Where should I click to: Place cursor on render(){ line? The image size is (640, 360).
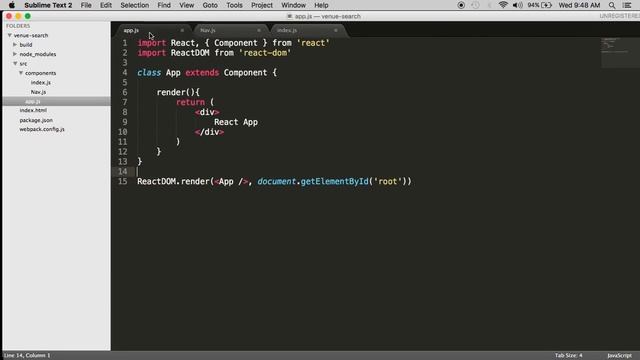[178, 92]
